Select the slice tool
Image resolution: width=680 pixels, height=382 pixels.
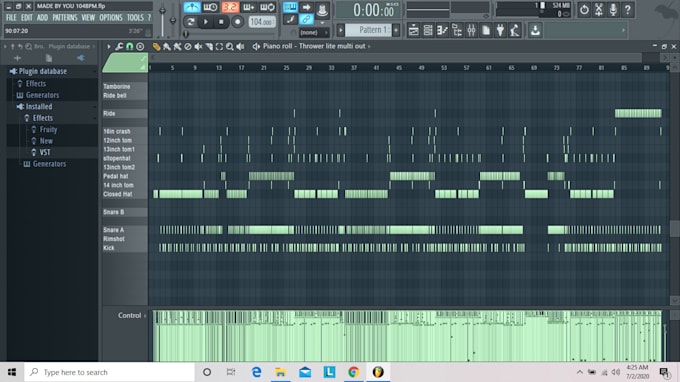(209, 46)
